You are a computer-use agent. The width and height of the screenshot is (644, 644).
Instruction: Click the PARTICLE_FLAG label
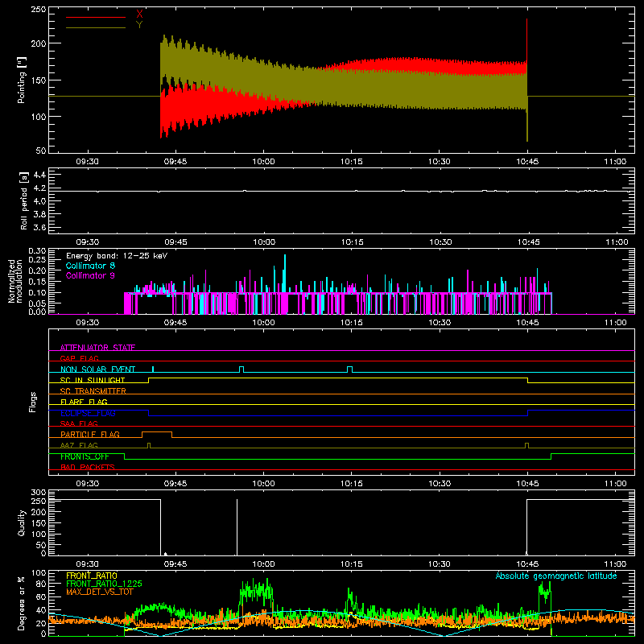[x=90, y=434]
